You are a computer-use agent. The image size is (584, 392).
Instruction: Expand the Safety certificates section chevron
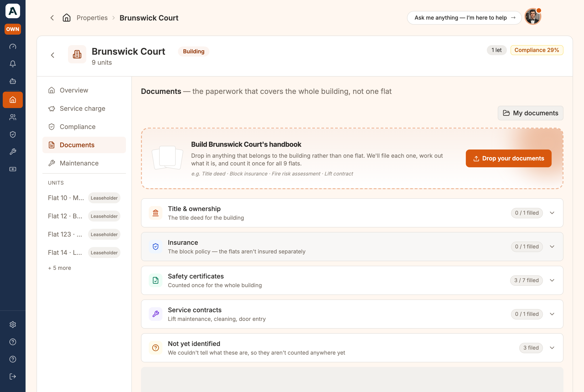552,281
